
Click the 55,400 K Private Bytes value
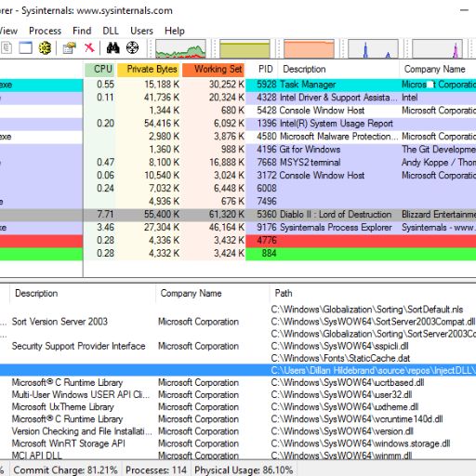(x=162, y=215)
